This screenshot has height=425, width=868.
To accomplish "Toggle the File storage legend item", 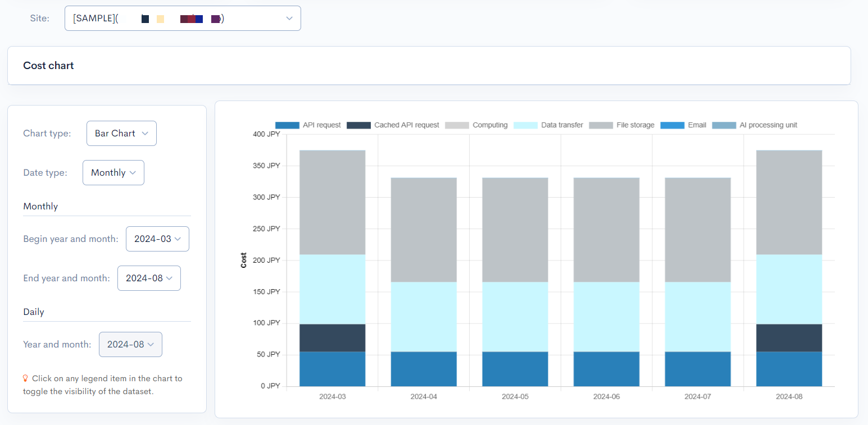I will [x=621, y=125].
